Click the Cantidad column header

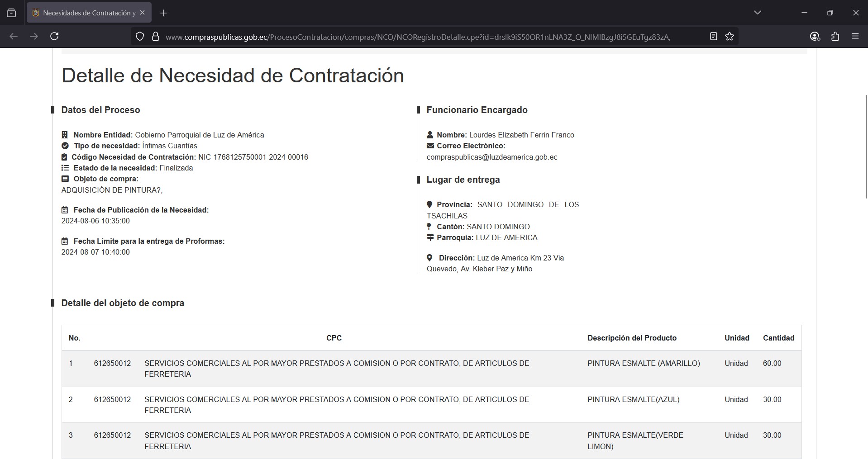click(x=779, y=338)
